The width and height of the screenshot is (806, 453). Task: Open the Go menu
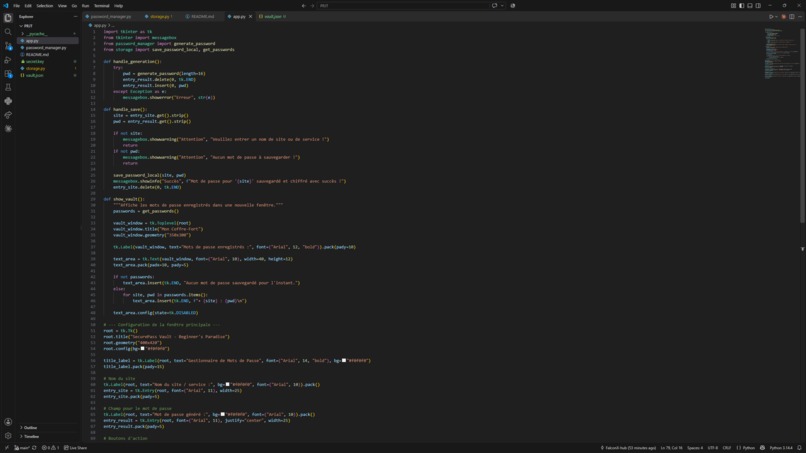tap(74, 6)
